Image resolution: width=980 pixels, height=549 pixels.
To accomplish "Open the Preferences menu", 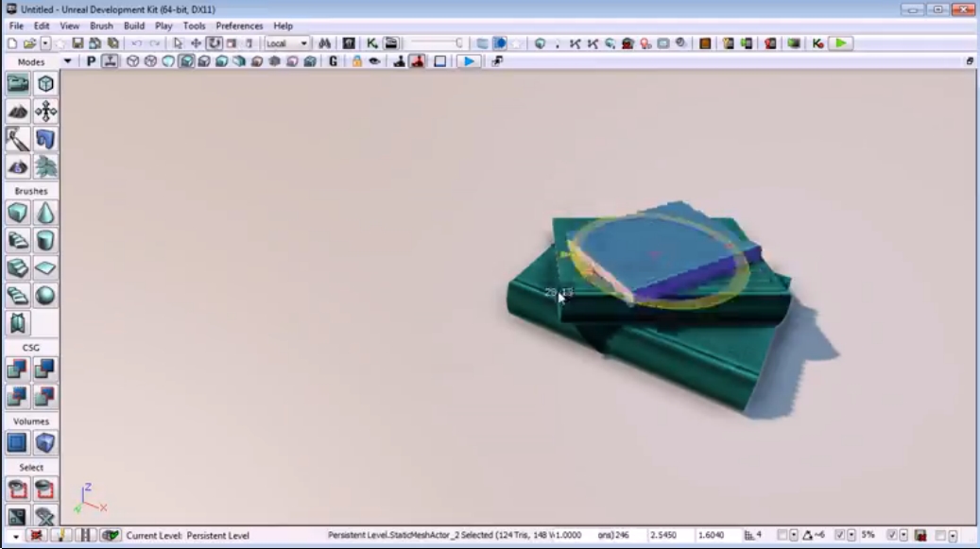I will pos(239,26).
